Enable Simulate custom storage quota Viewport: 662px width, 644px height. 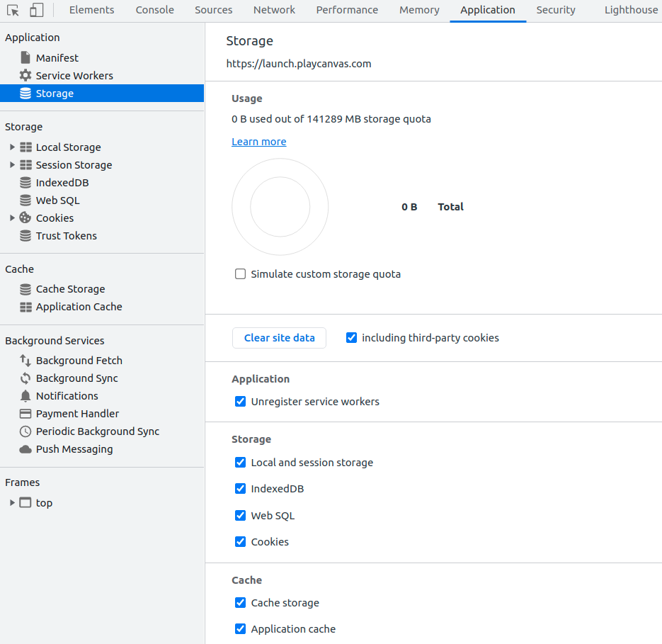(241, 274)
